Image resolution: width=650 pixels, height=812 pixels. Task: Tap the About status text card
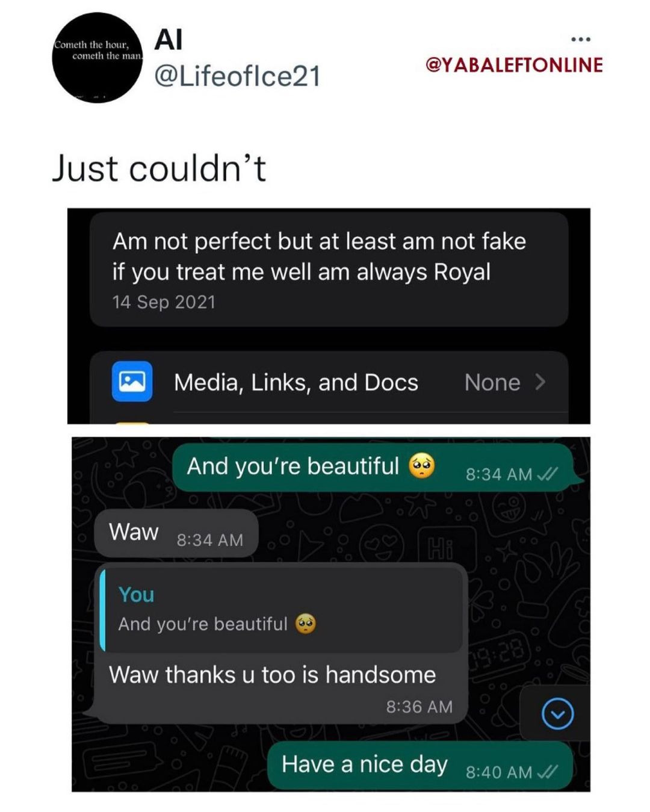329,270
